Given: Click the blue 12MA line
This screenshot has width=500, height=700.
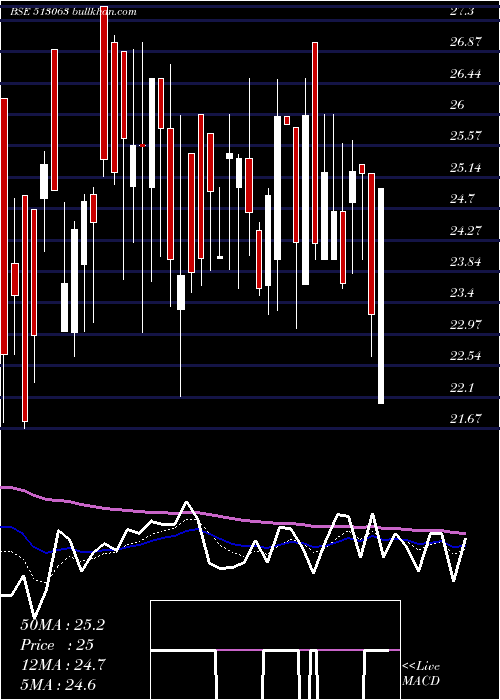Looking at the screenshot, I should point(232,544).
